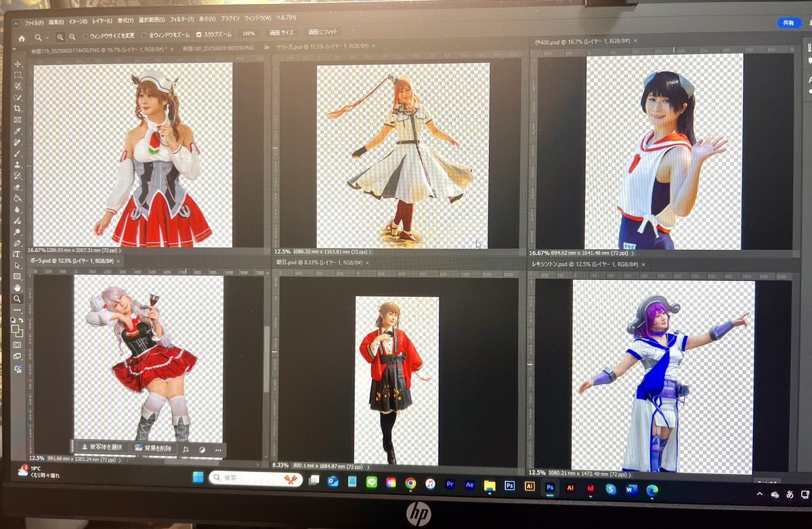
Task: Expand status info arrow for サラトガ.psd
Action: 370,253
